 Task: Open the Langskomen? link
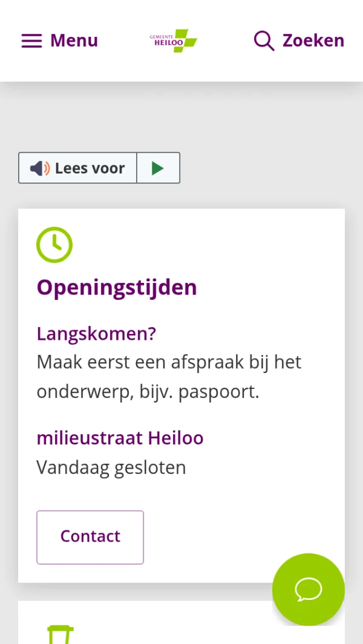(96, 334)
